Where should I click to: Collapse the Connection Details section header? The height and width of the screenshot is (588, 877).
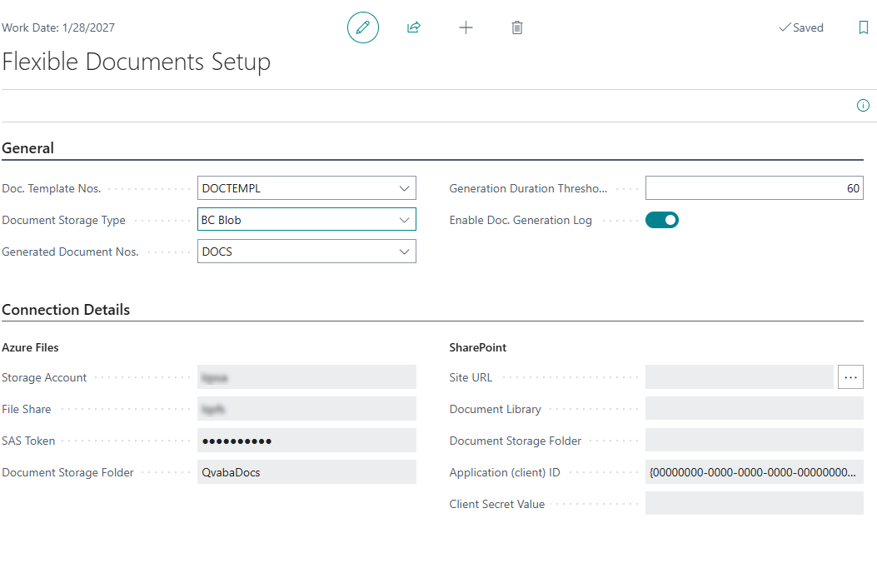[66, 310]
